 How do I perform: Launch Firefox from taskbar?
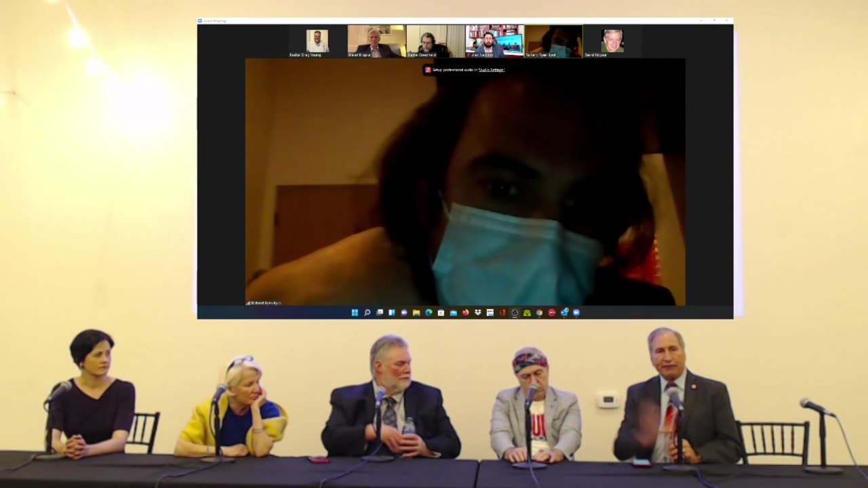point(466,312)
